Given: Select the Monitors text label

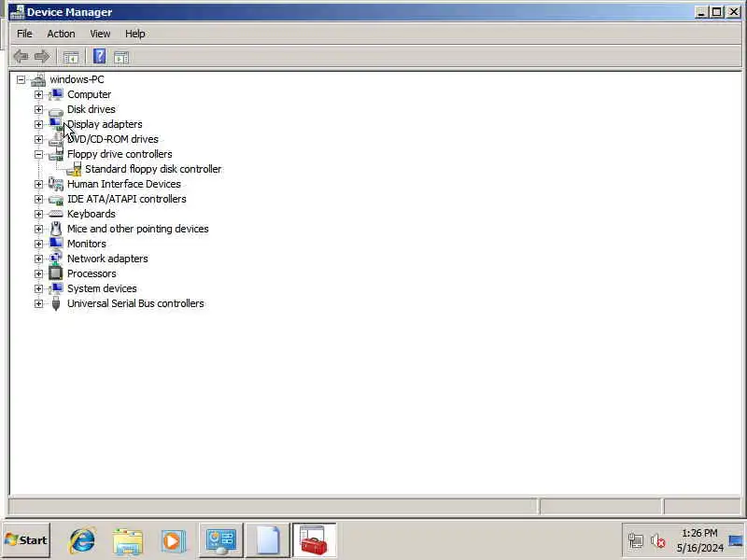Looking at the screenshot, I should (x=87, y=244).
